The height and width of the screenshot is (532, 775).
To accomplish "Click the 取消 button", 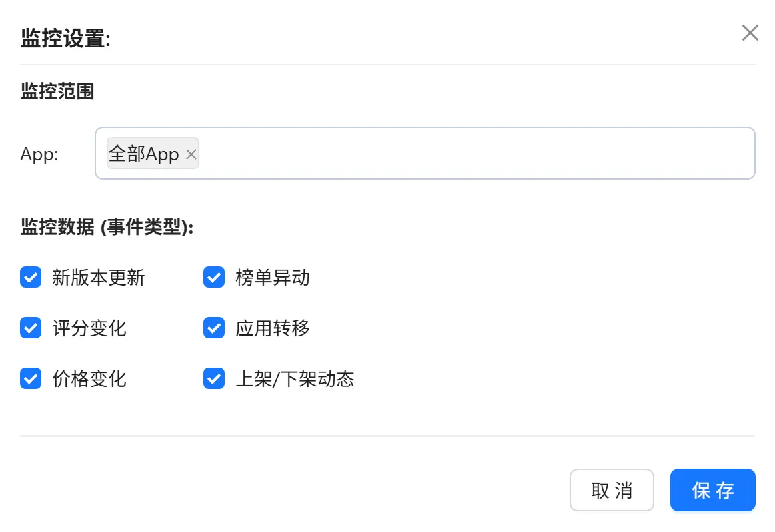I will tap(611, 490).
